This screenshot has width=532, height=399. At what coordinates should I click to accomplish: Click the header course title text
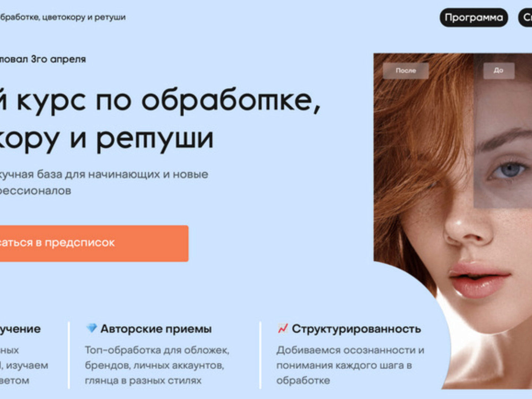tap(63, 17)
